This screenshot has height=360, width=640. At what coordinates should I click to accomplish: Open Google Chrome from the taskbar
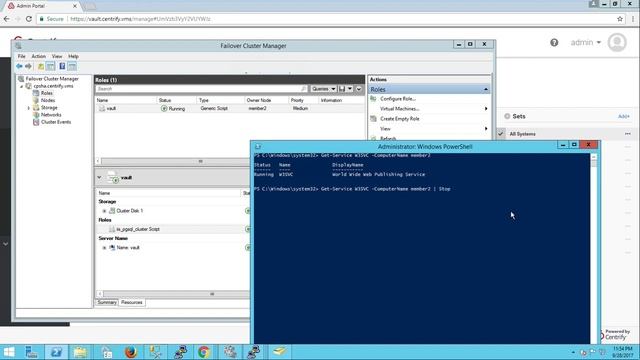(204, 352)
